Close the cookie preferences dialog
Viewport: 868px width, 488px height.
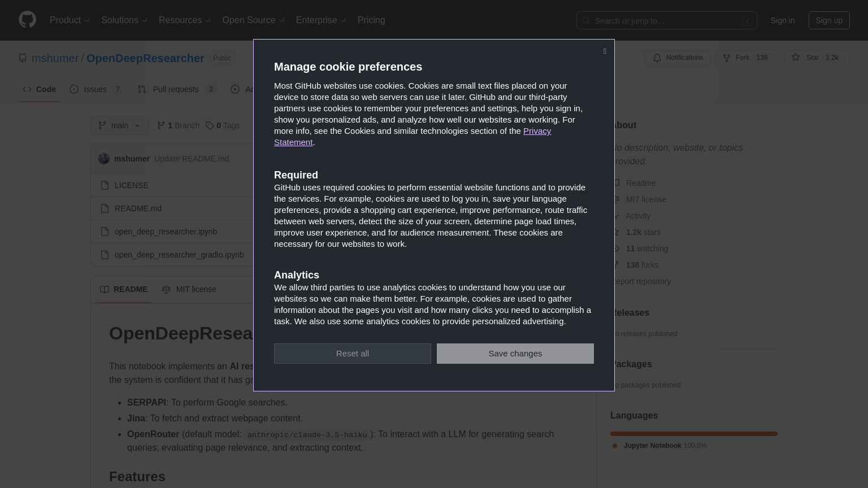(605, 51)
